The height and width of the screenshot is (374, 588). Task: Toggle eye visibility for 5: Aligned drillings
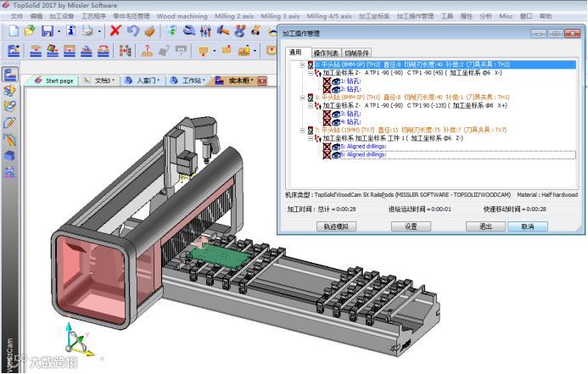[336, 146]
